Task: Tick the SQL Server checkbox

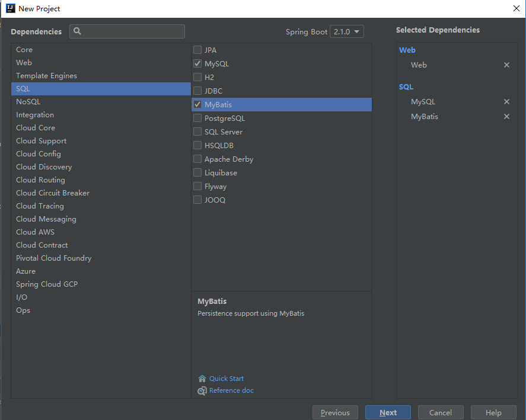Action: coord(197,132)
